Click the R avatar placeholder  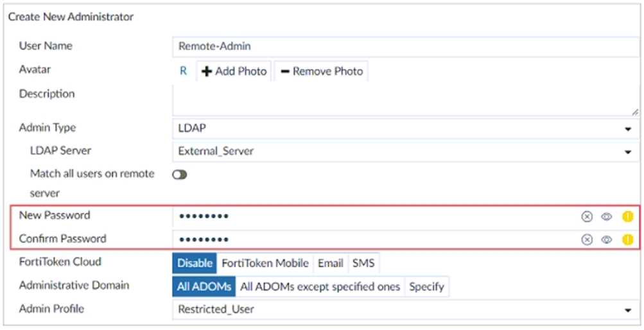(183, 71)
